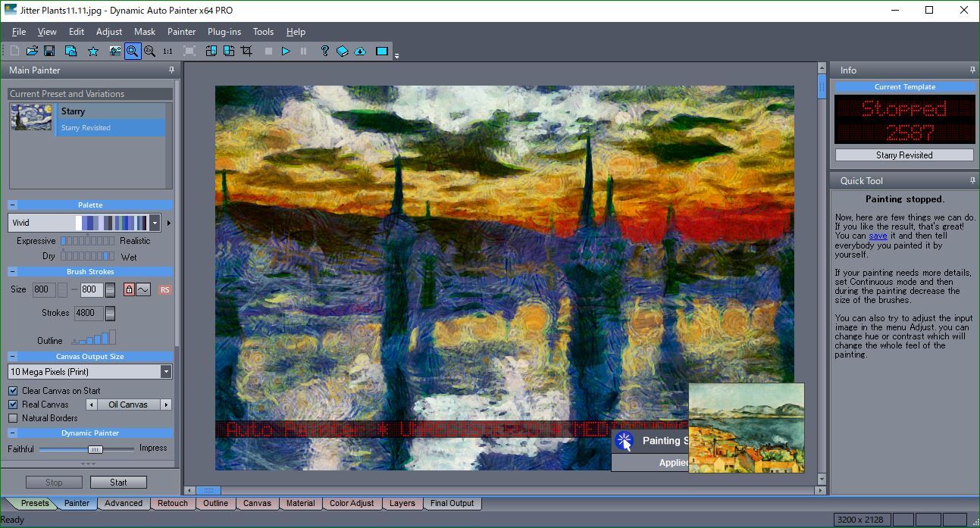Open the Plug-ins menu

224,32
